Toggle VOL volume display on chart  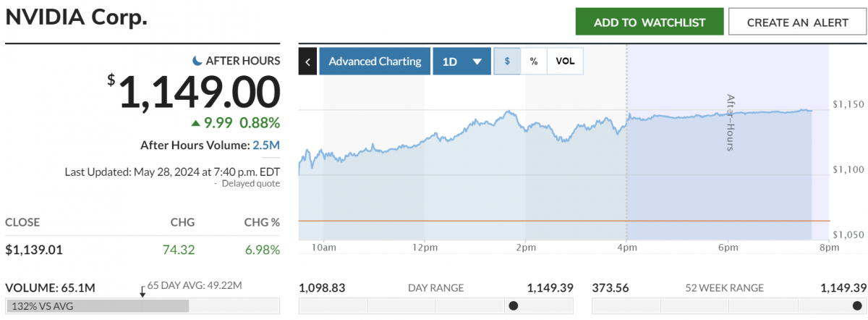565,62
